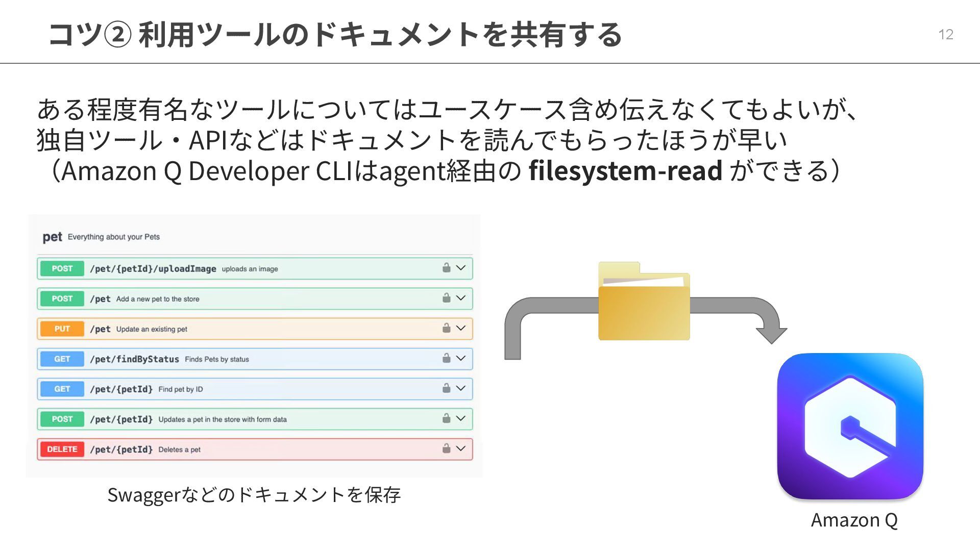This screenshot has height=551, width=980.
Task: Click 'Find pet by ID' text
Action: (181, 389)
